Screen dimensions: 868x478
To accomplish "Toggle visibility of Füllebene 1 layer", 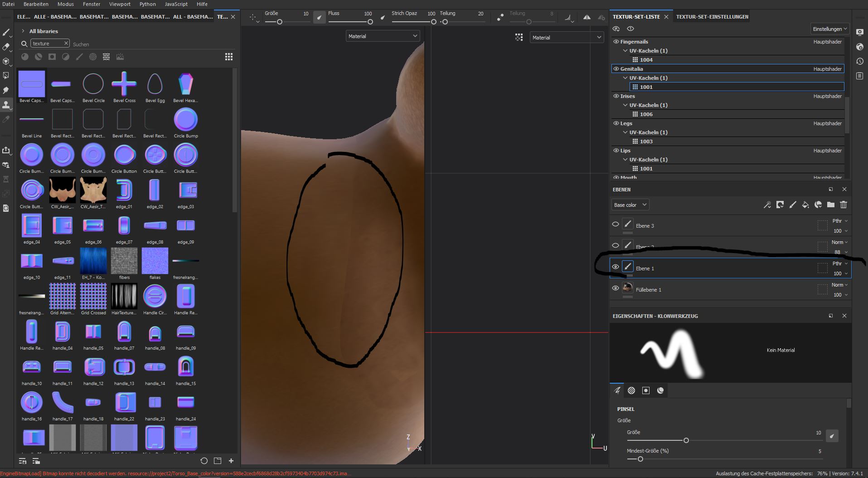I will [x=616, y=288].
